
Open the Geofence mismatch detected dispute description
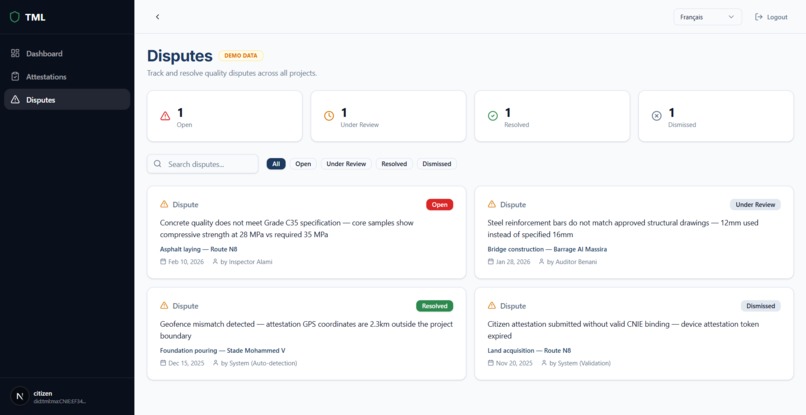click(306, 330)
